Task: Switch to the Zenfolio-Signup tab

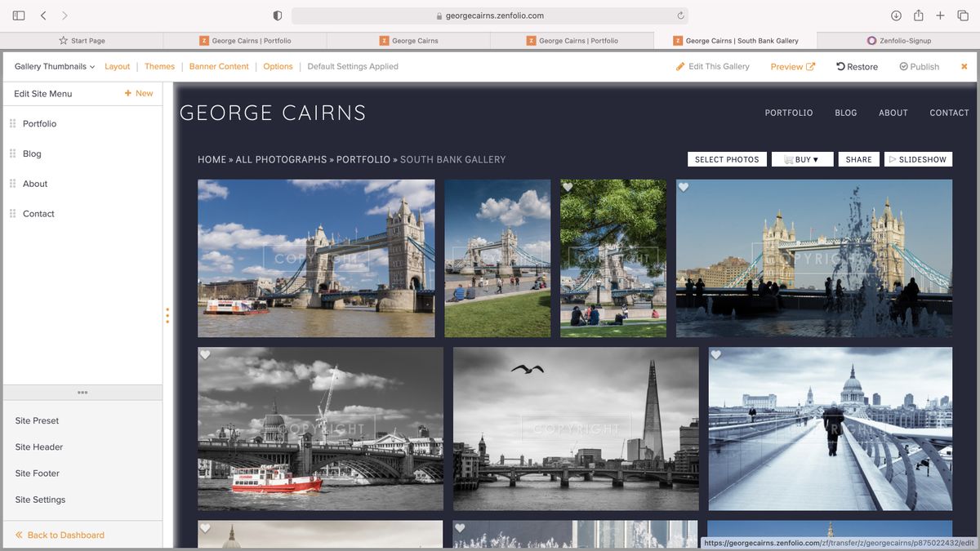Action: [898, 40]
